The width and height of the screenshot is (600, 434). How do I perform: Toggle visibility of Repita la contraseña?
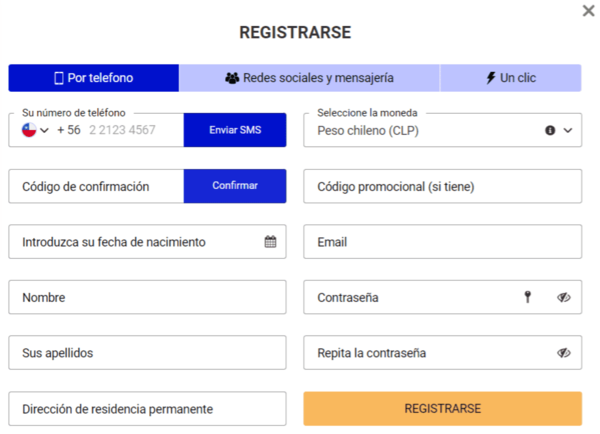(x=564, y=353)
